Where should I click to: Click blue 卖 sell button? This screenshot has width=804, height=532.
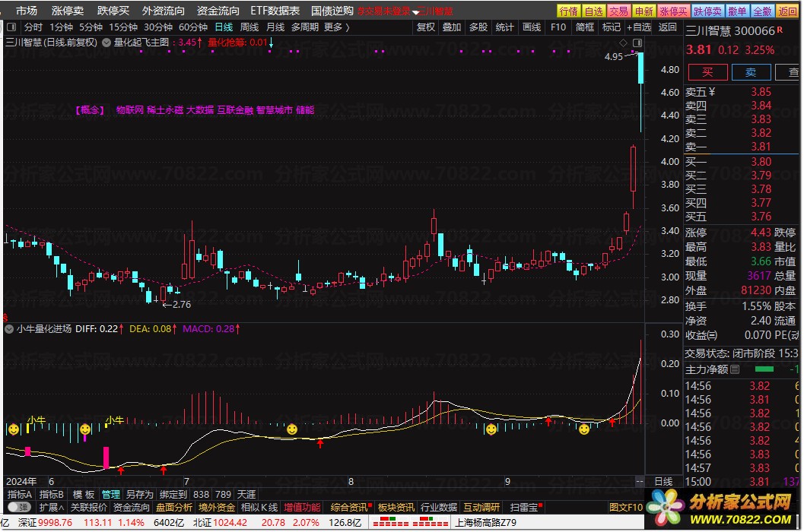click(751, 72)
